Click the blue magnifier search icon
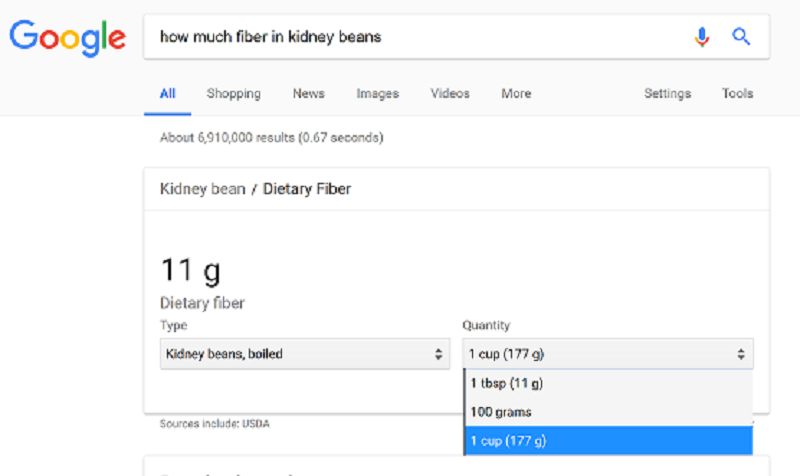Viewport: 800px width, 476px height. click(741, 37)
